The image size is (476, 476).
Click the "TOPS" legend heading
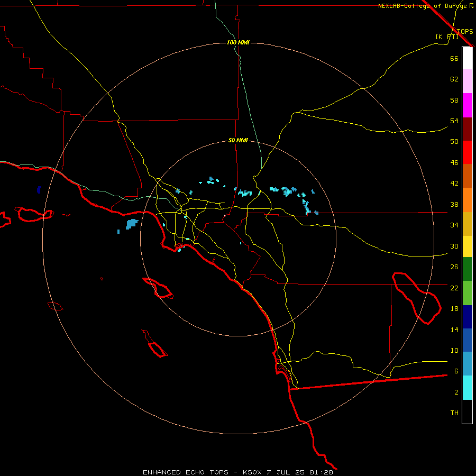(x=465, y=31)
